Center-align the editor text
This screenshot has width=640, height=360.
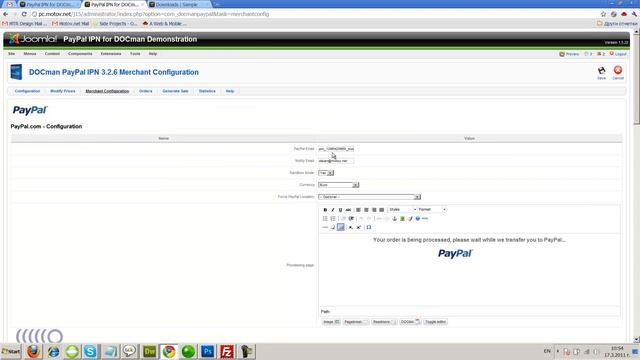pos(366,210)
